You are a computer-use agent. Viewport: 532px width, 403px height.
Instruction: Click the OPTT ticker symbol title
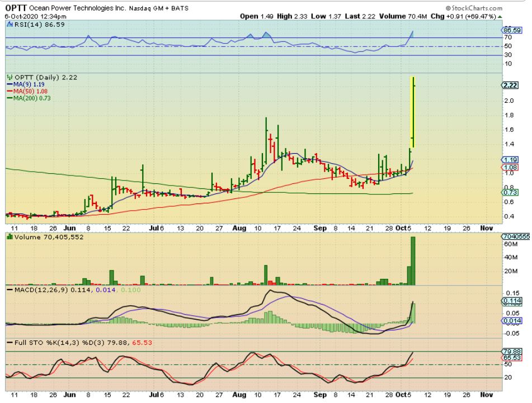click(x=15, y=8)
